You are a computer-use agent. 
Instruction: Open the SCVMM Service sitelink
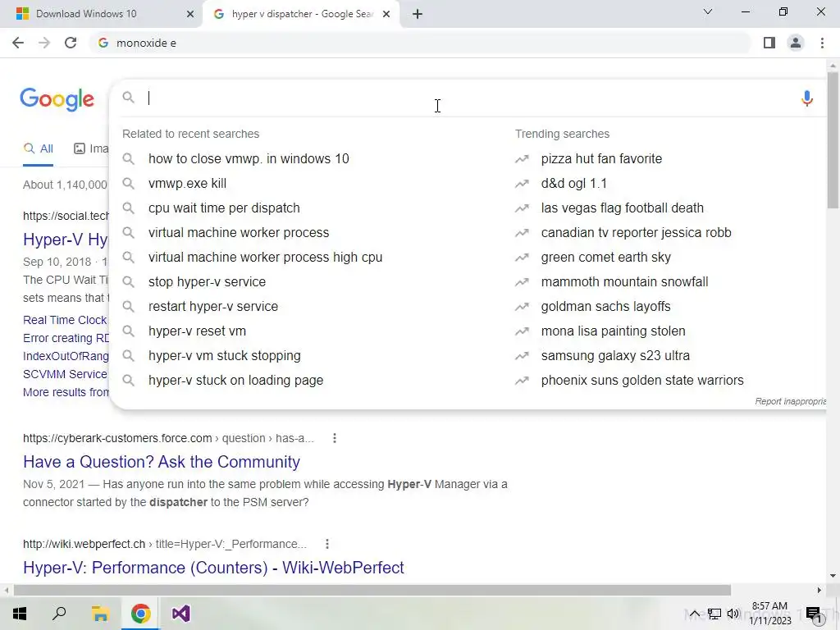click(x=65, y=374)
